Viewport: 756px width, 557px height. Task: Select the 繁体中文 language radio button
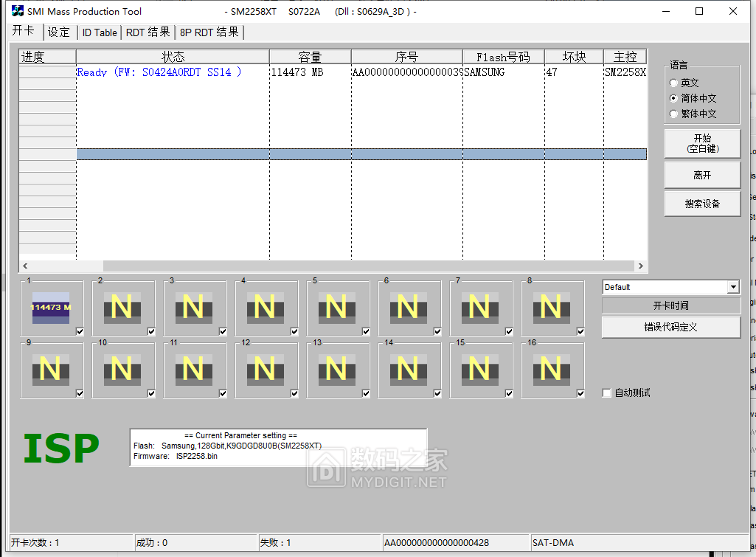[x=673, y=114]
